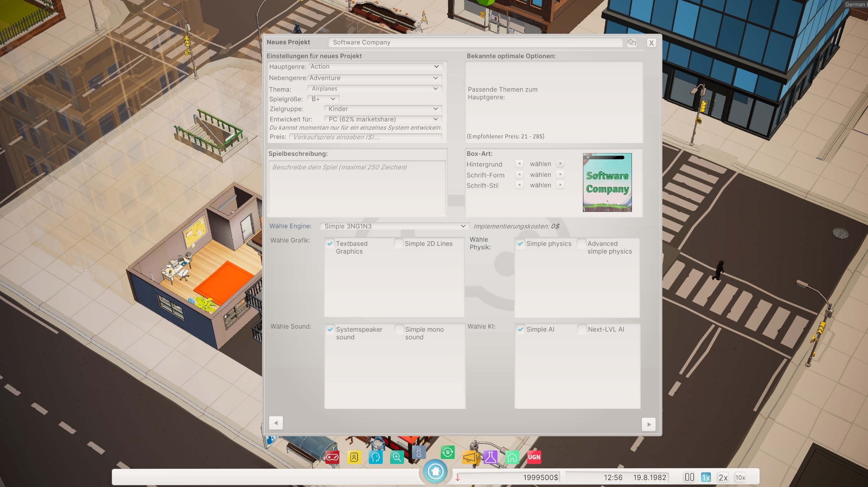Click the Preis sale price input field
Screen dimensions: 868x487
tap(365, 137)
